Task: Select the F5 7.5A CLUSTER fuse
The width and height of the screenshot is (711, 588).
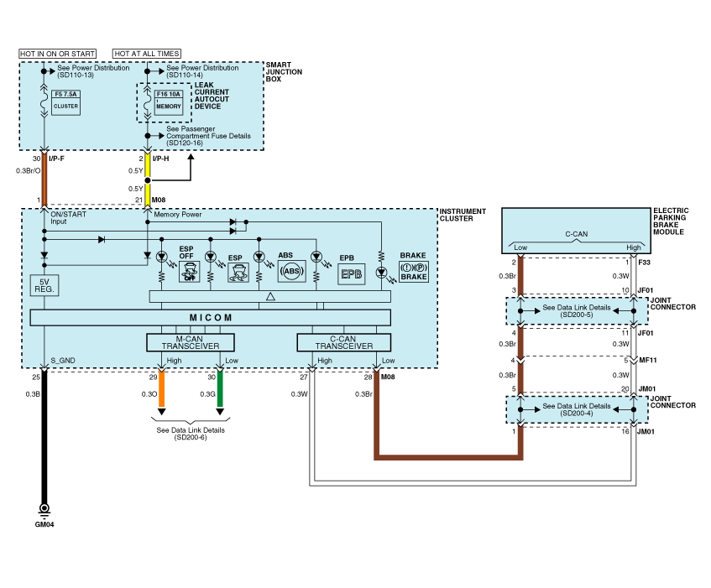Action: 65,102
